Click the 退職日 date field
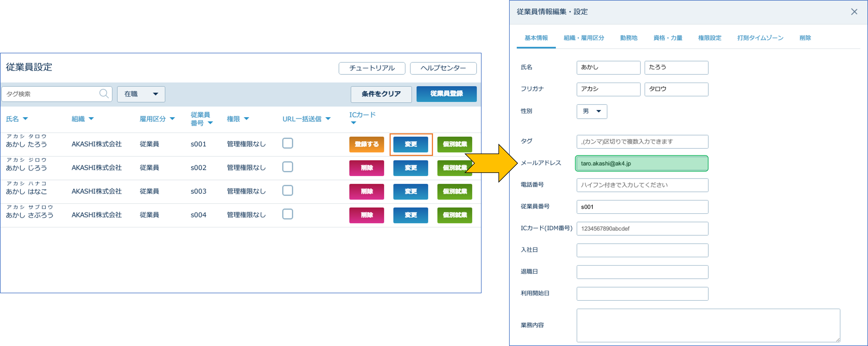The width and height of the screenshot is (868, 346). tap(642, 272)
